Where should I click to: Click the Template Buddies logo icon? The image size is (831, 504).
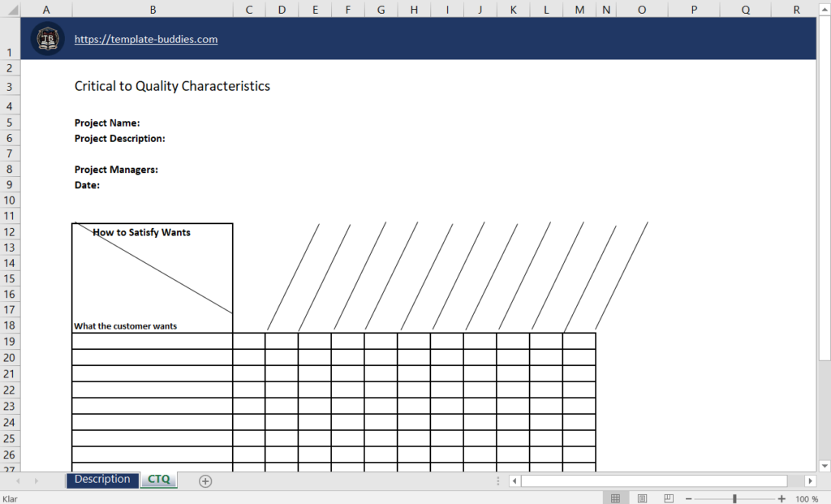[47, 39]
